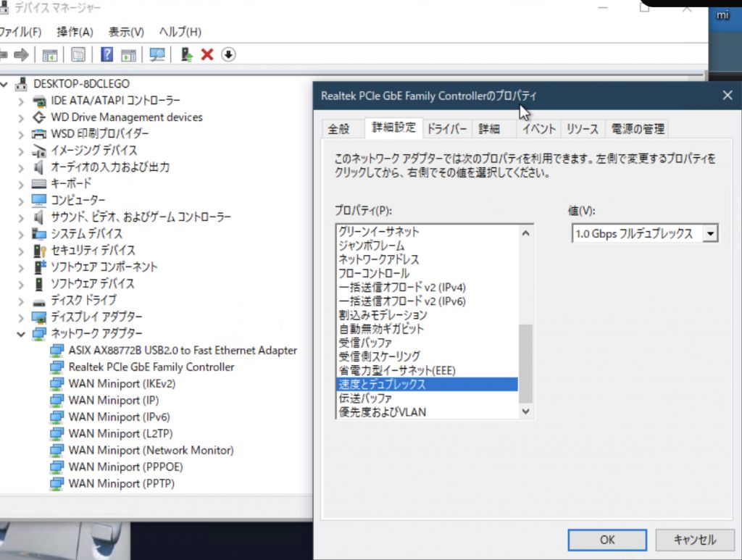Click the OK button
Viewport: 742px width, 560px height.
607,540
